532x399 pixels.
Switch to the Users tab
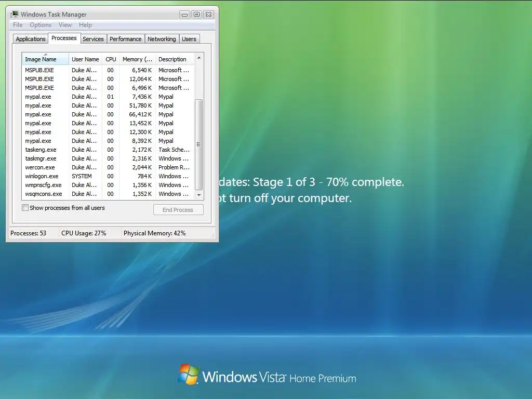pyautogui.click(x=189, y=39)
